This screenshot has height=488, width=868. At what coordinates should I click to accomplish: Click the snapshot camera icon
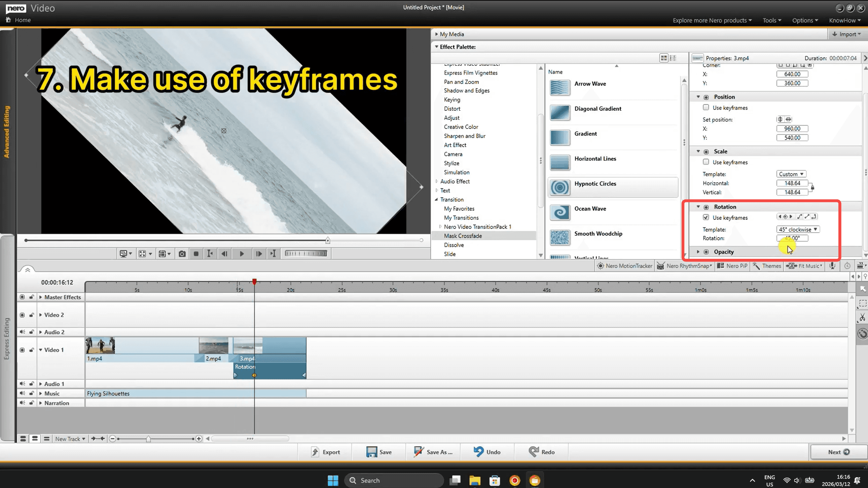click(182, 254)
